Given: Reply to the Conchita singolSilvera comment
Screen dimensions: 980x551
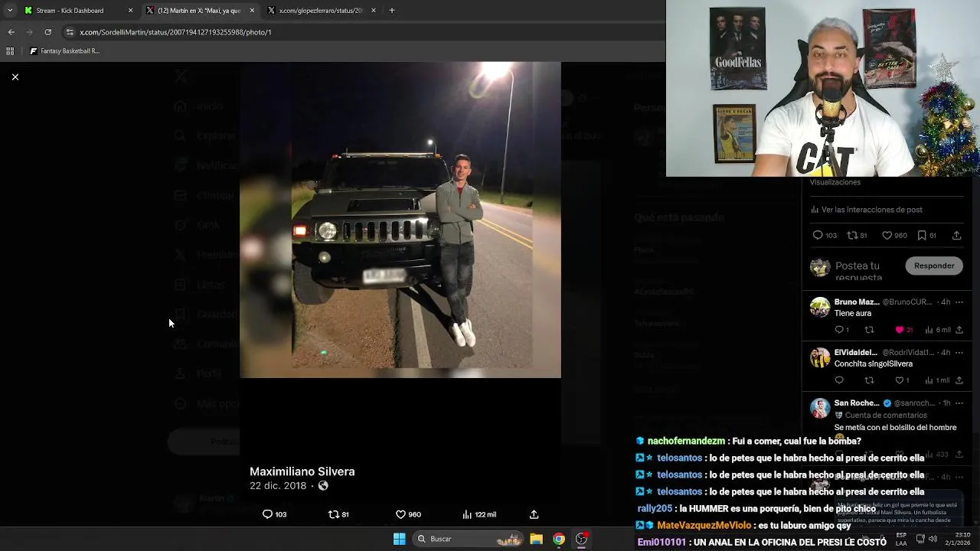Looking at the screenshot, I should tap(839, 380).
